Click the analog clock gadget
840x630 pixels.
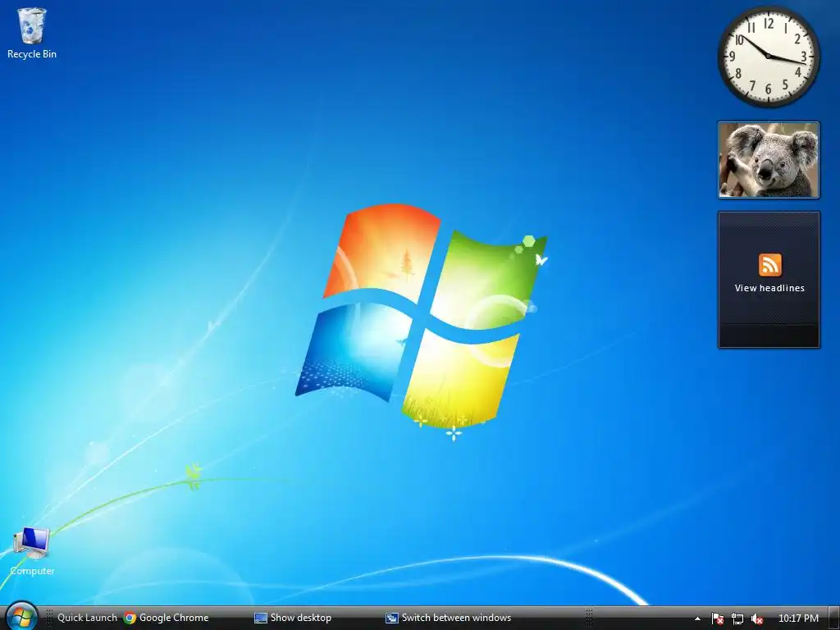coord(768,57)
